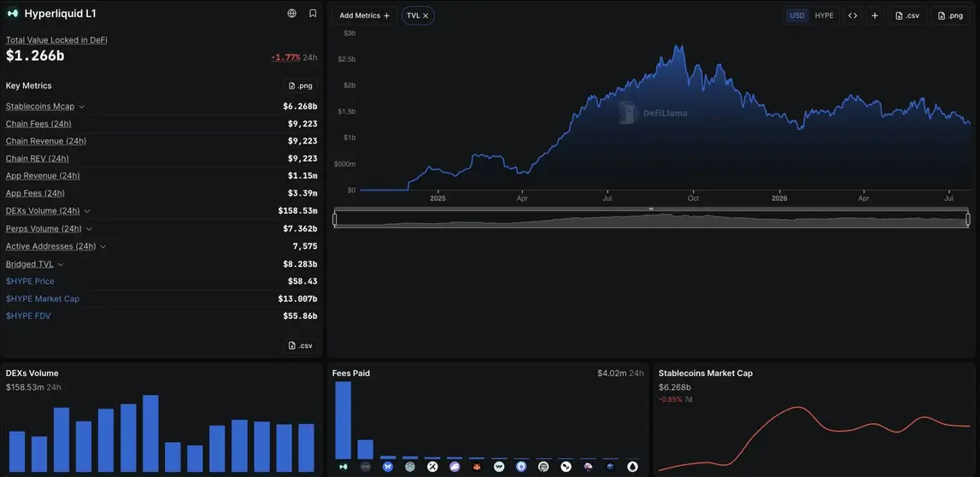Click the 2026 label on chart axis
This screenshot has width=980, height=477.
click(x=778, y=198)
